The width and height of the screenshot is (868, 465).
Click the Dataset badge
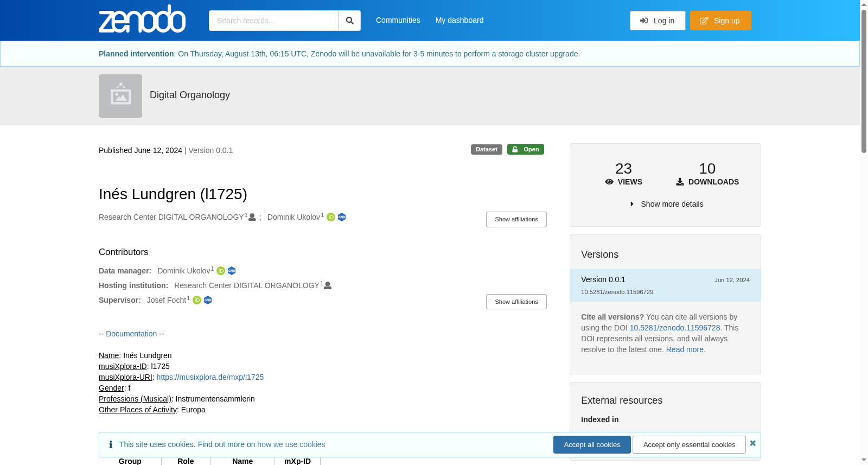pos(487,149)
